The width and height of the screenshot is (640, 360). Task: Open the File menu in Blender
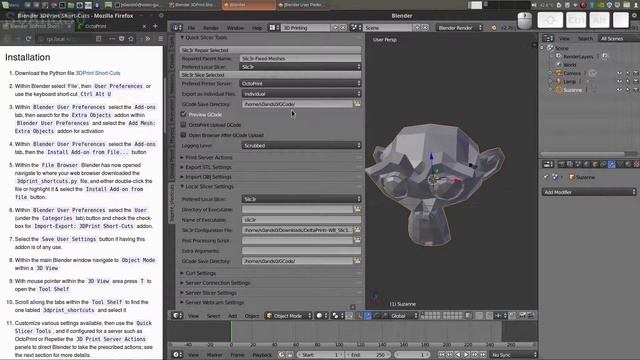point(191,28)
